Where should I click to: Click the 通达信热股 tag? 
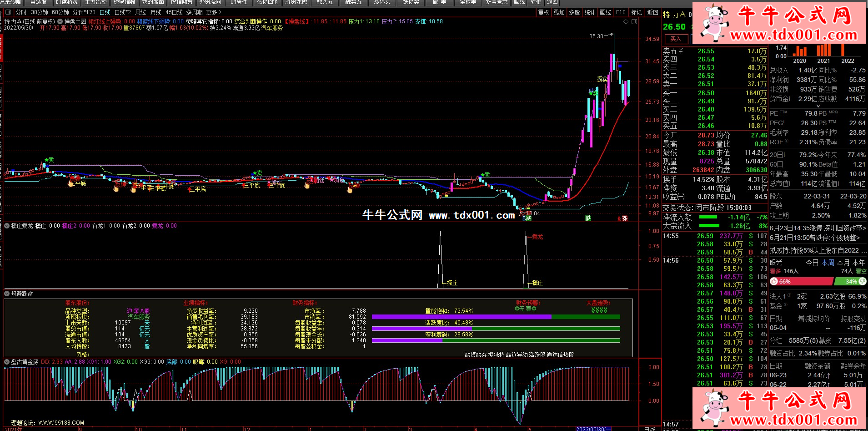click(x=560, y=355)
